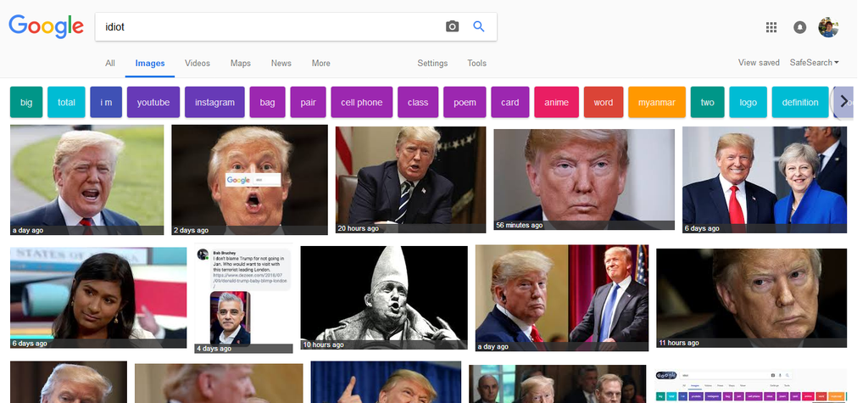Select the orange myanmar suggestion chip

coord(656,103)
